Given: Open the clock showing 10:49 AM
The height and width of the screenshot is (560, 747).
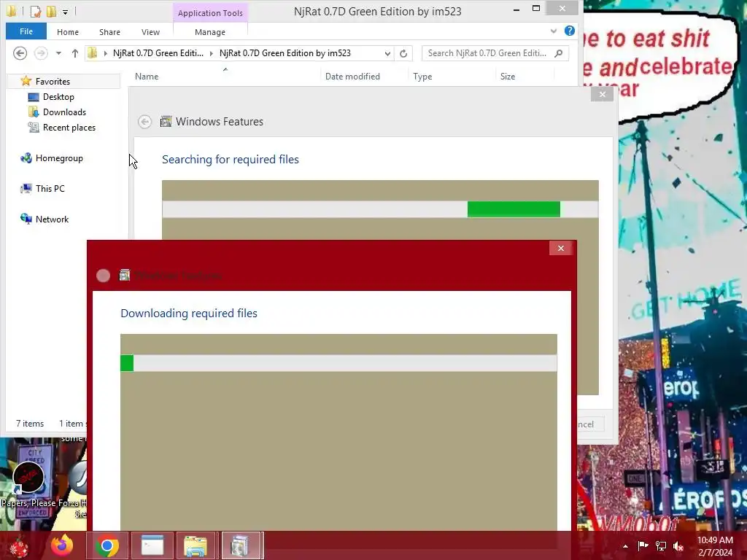Looking at the screenshot, I should pyautogui.click(x=715, y=546).
